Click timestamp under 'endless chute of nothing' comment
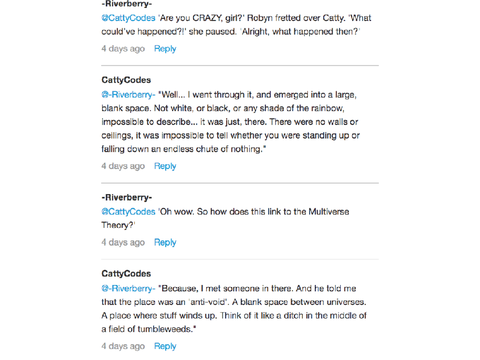This screenshot has width=480, height=360. [123, 166]
